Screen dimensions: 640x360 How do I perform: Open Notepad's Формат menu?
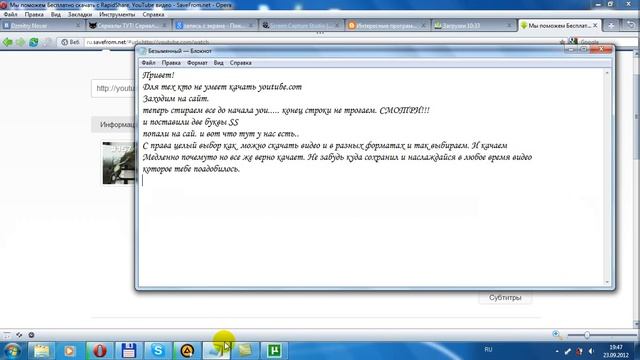pyautogui.click(x=197, y=63)
